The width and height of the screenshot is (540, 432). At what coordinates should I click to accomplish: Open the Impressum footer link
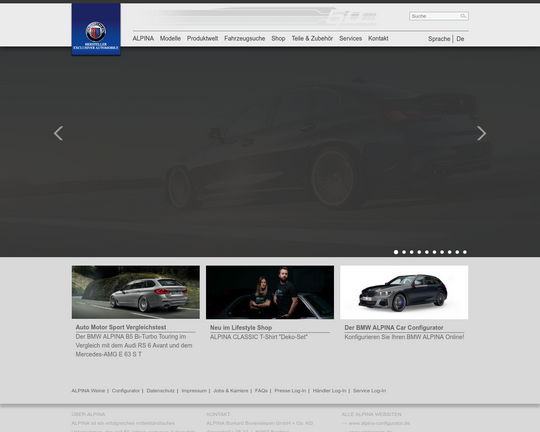pos(194,391)
